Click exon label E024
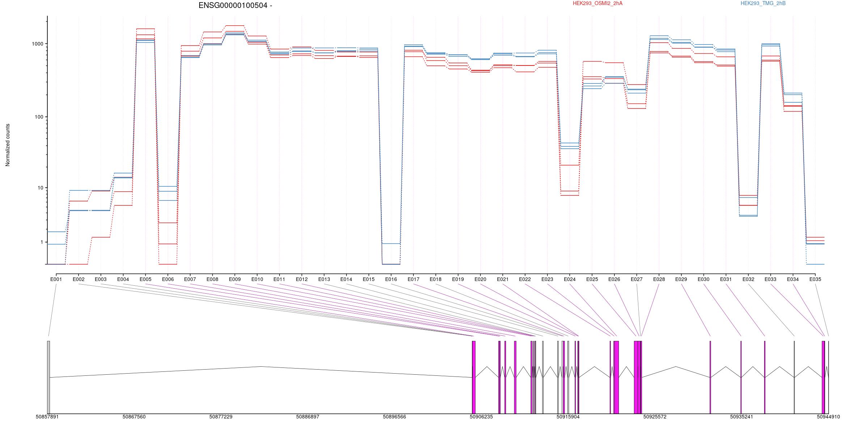Screen dimensions: 868x434 click(570, 279)
